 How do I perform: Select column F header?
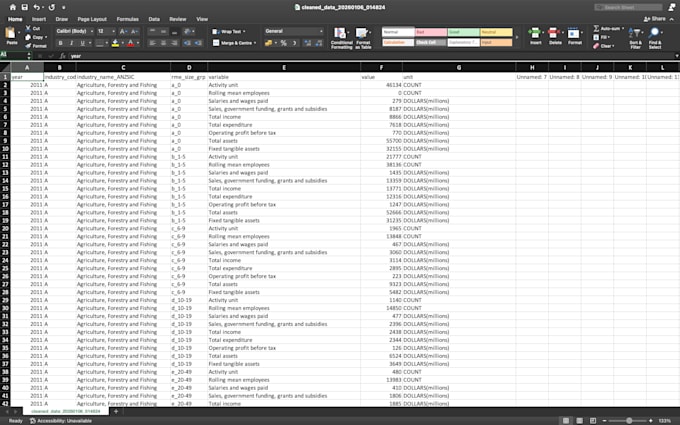(x=381, y=67)
